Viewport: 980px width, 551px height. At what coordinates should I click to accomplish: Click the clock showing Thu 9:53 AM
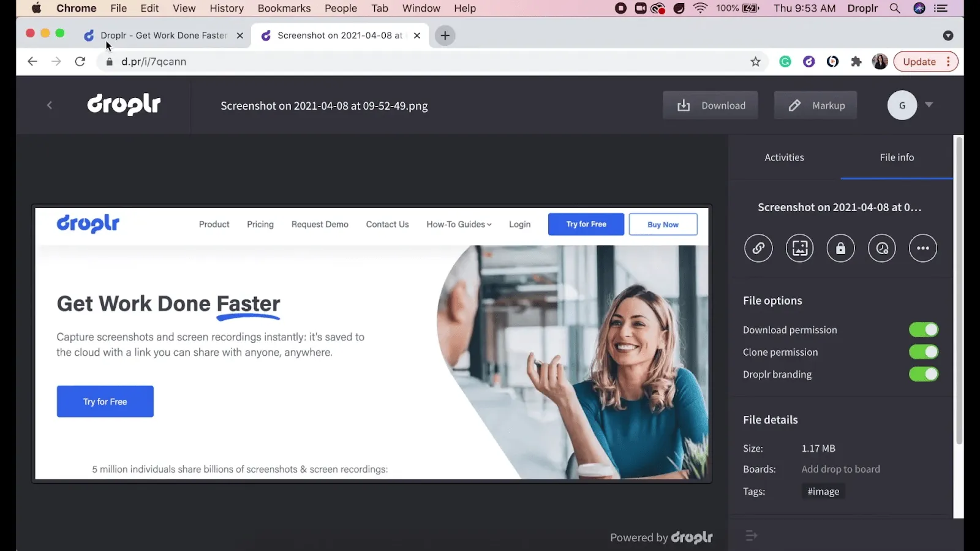pos(804,8)
